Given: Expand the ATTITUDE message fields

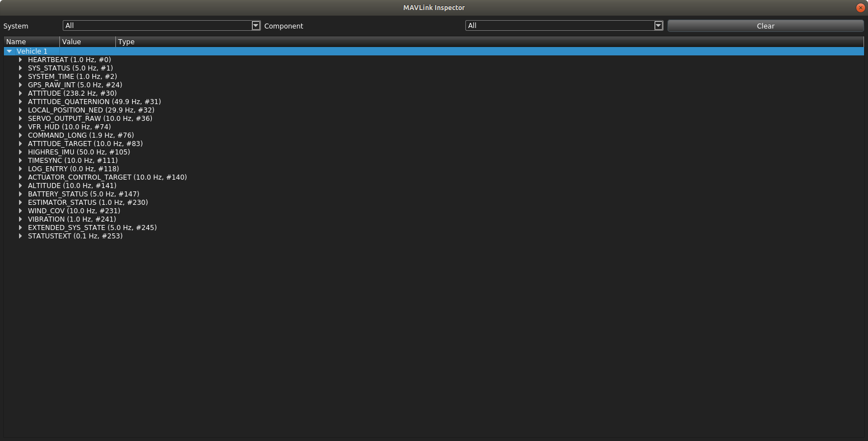Looking at the screenshot, I should 21,93.
